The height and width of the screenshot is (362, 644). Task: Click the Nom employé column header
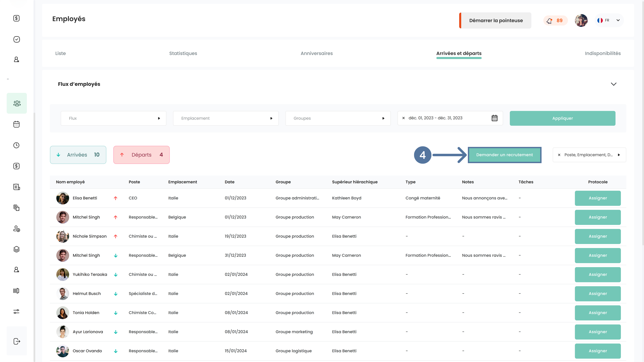coord(70,182)
